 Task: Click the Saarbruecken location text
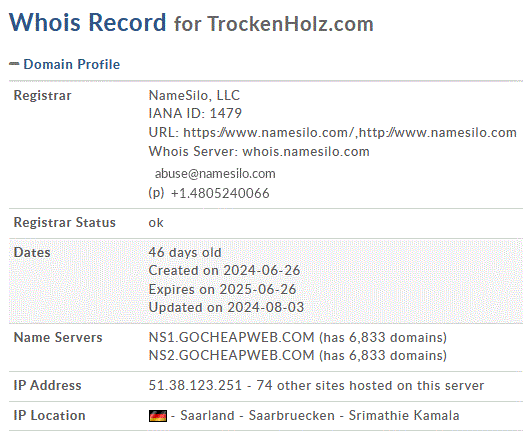tap(291, 415)
